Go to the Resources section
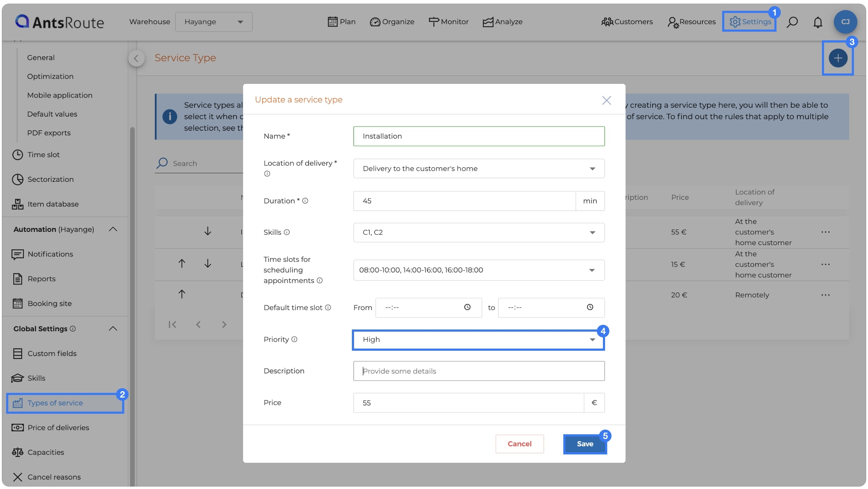The image size is (868, 489). [692, 22]
